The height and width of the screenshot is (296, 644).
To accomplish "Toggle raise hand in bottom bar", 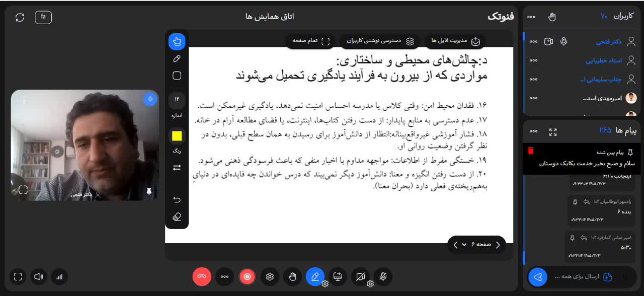I will tap(292, 276).
